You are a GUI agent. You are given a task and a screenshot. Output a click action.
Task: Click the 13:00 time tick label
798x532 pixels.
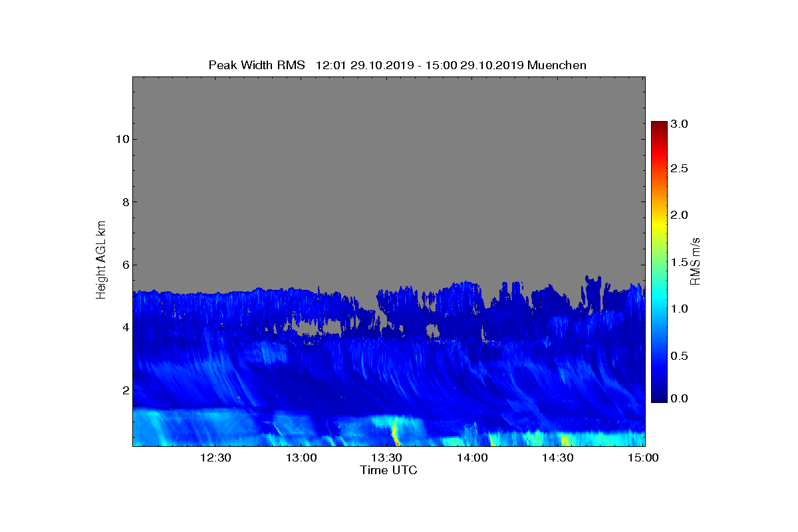(301, 458)
